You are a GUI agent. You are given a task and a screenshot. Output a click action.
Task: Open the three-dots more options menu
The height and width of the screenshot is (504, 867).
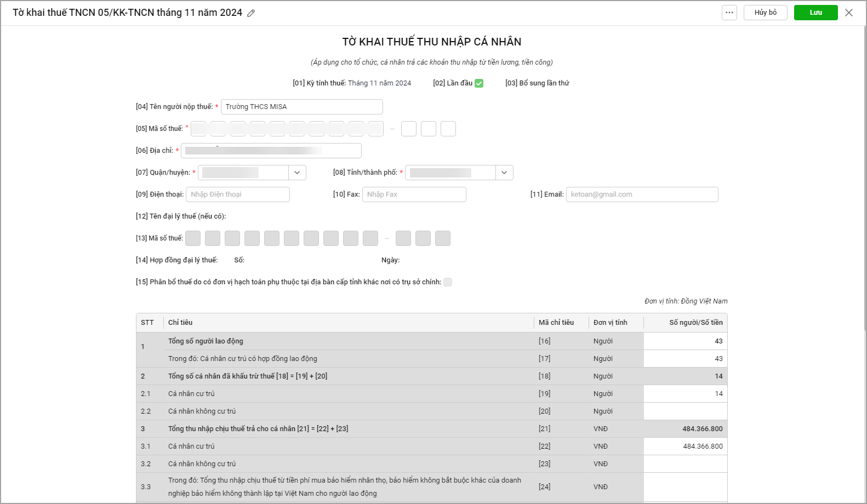(x=729, y=13)
